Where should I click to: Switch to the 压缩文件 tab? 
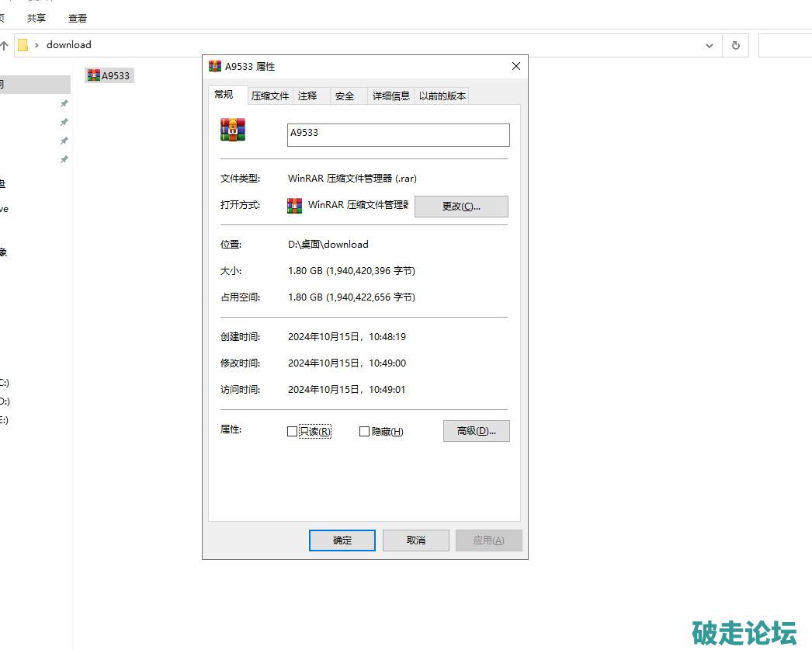270,96
